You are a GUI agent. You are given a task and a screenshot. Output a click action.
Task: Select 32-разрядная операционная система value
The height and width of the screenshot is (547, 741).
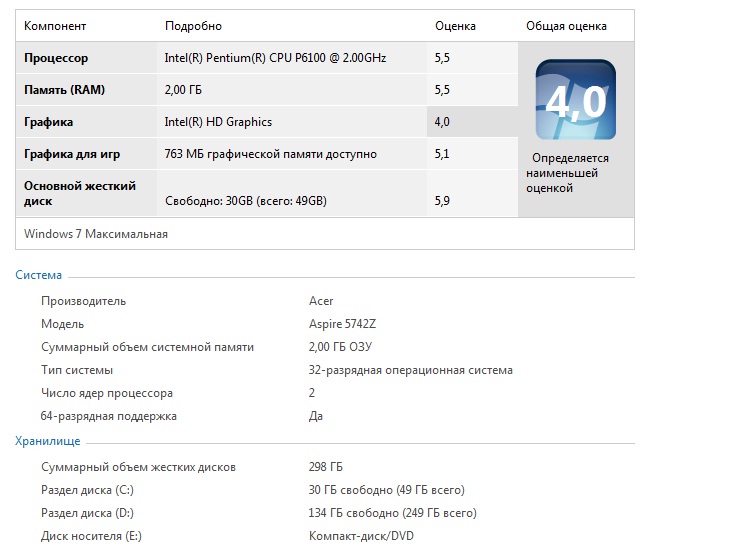pyautogui.click(x=411, y=370)
